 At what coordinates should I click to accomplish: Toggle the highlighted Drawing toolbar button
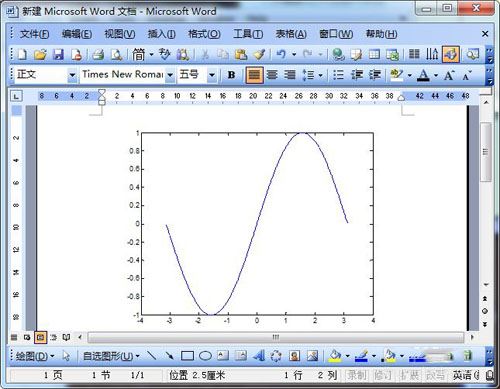coord(451,54)
